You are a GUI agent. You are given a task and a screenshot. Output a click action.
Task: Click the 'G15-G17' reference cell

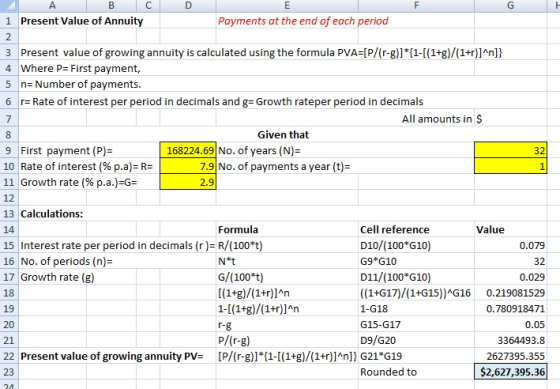coord(380,324)
